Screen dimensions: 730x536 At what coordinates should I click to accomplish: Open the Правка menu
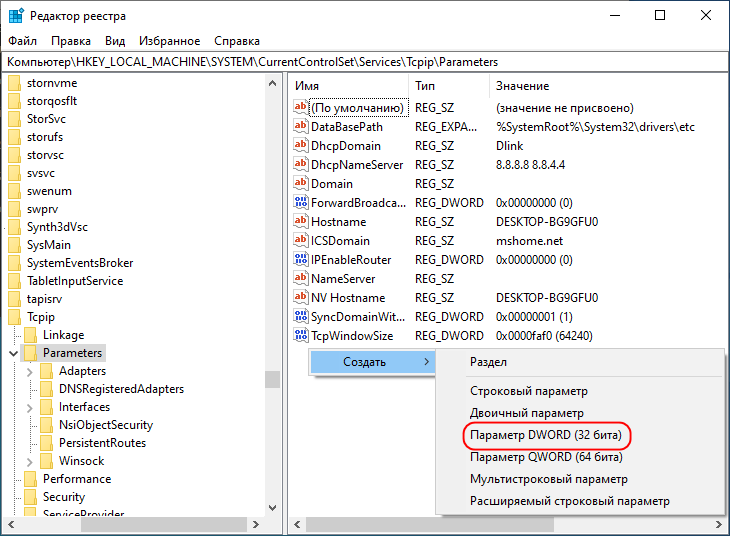coord(71,41)
